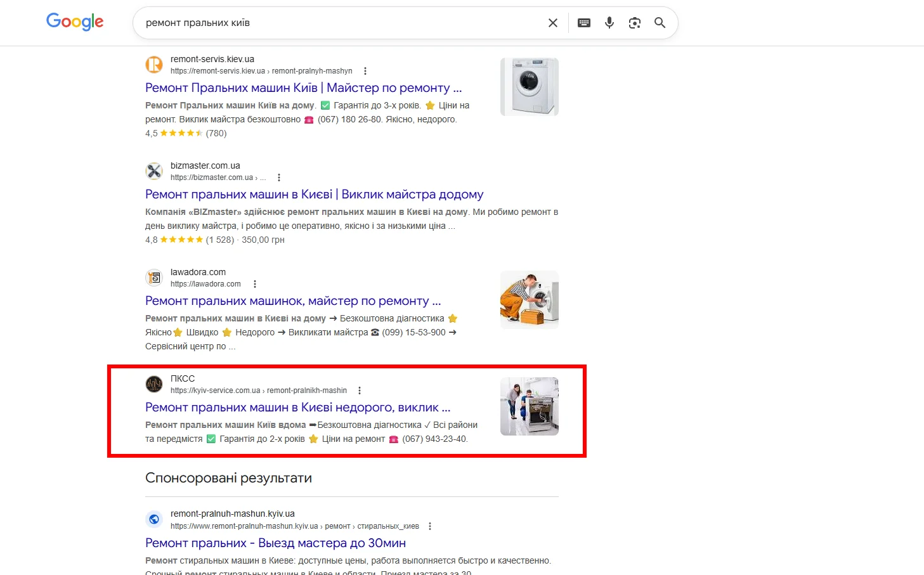Click the bizmaster.com.ua wrench favicon
Image resolution: width=924 pixels, height=575 pixels.
click(x=154, y=171)
